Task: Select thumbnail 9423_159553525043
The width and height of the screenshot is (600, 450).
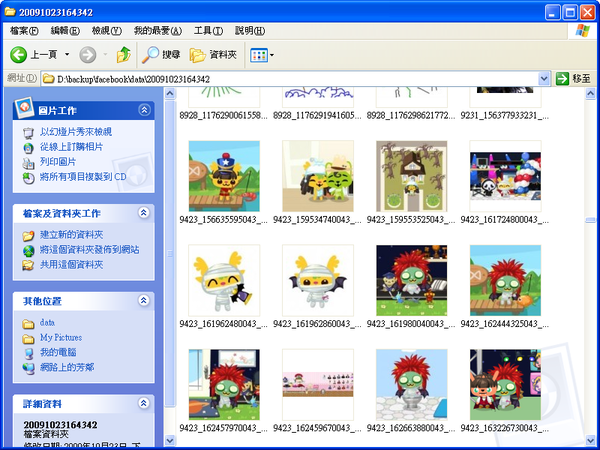Action: click(x=412, y=176)
